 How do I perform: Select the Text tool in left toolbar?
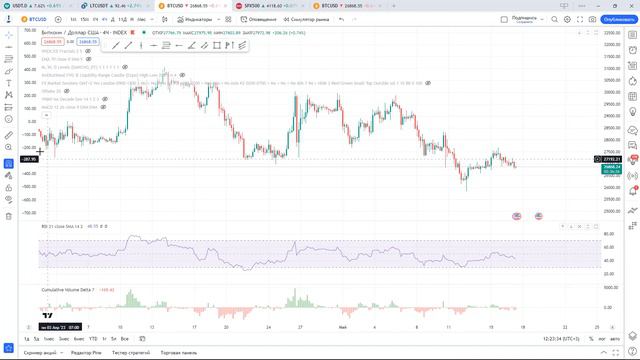[9, 83]
